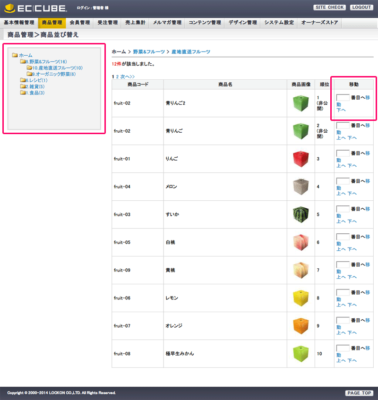The image size is (378, 400).
Task: Click 下へ for the りんご row
Action: click(x=352, y=166)
